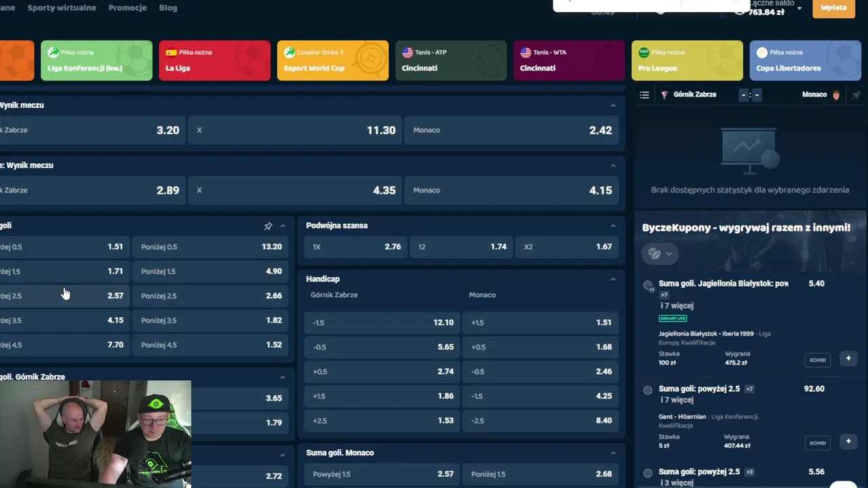868x488 pixels.
Task: Select the Liga Konferencji (kw.) category card
Action: pyautogui.click(x=96, y=60)
